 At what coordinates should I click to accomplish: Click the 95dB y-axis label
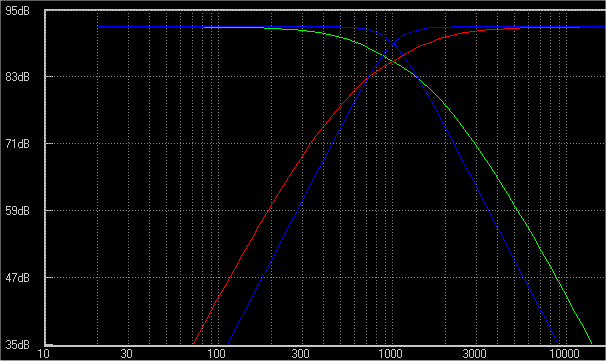[17, 11]
